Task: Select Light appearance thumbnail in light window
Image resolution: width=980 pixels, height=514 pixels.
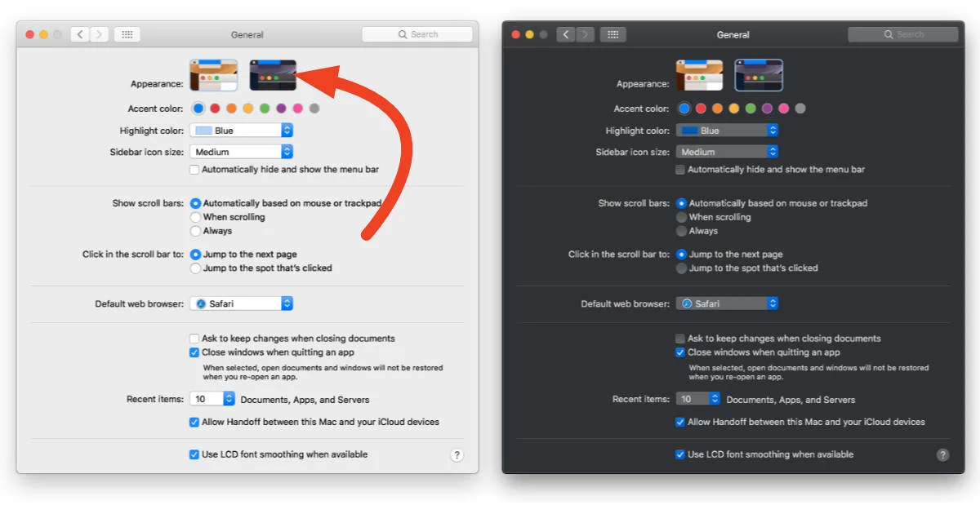Action: [x=214, y=75]
